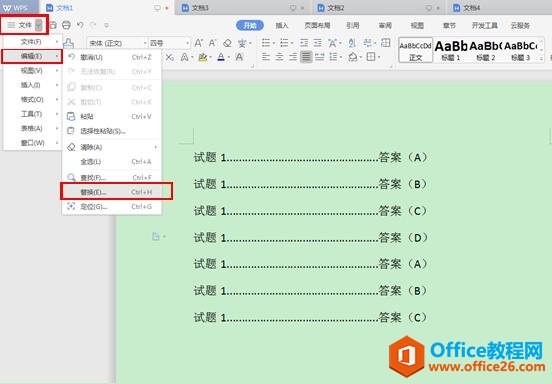Expand the 文件 menu dropdown arrow
552x384 pixels.
pyautogui.click(x=39, y=25)
